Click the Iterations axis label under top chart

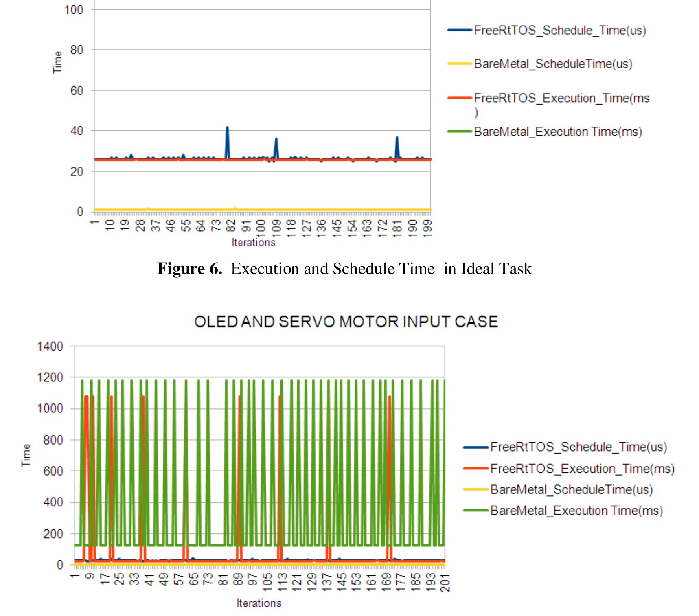pos(253,243)
